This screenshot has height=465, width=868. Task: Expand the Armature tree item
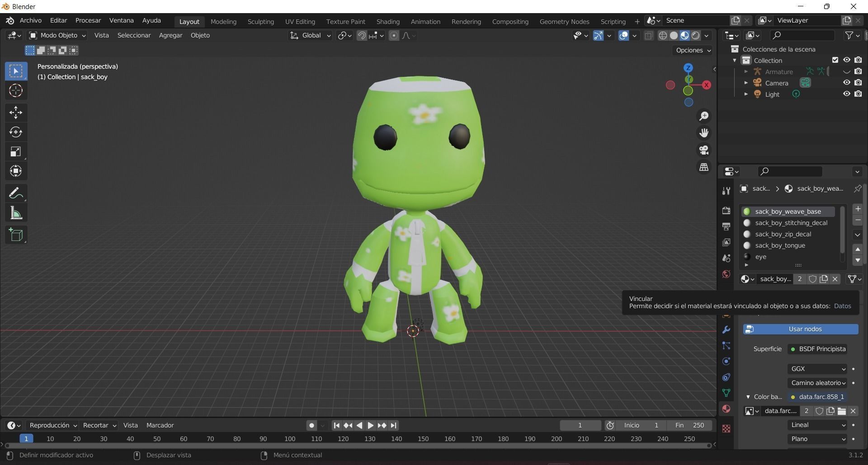click(x=746, y=71)
